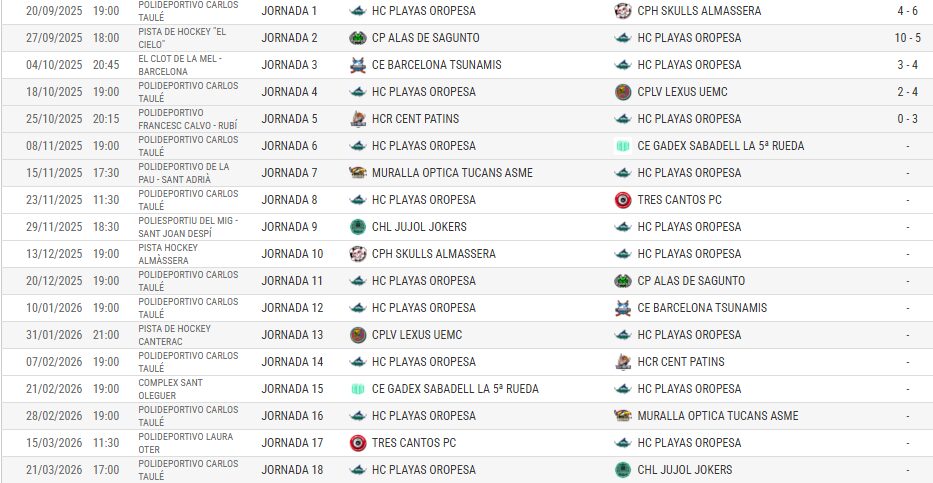The width and height of the screenshot is (933, 483).
Task: Select the 4 - 6 score of Jornada 1
Action: click(x=906, y=11)
